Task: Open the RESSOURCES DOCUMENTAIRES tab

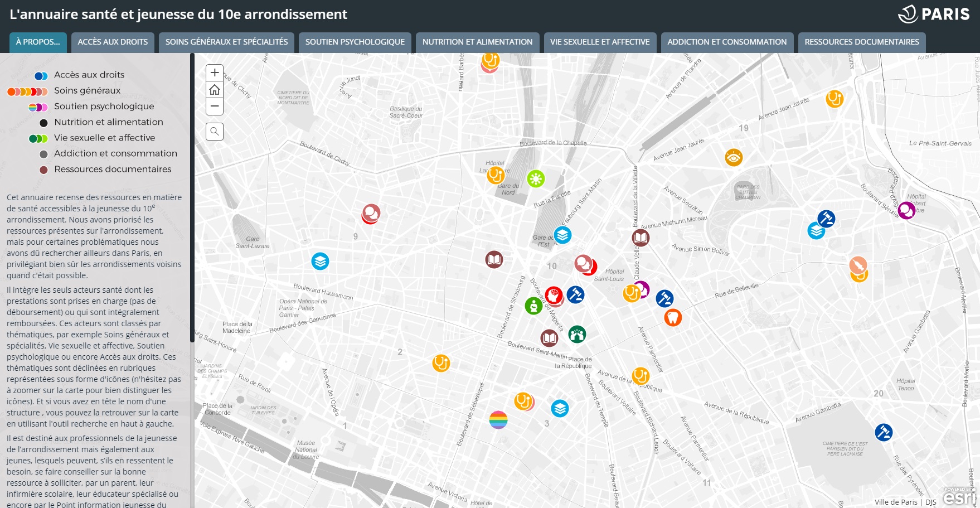Action: tap(862, 42)
